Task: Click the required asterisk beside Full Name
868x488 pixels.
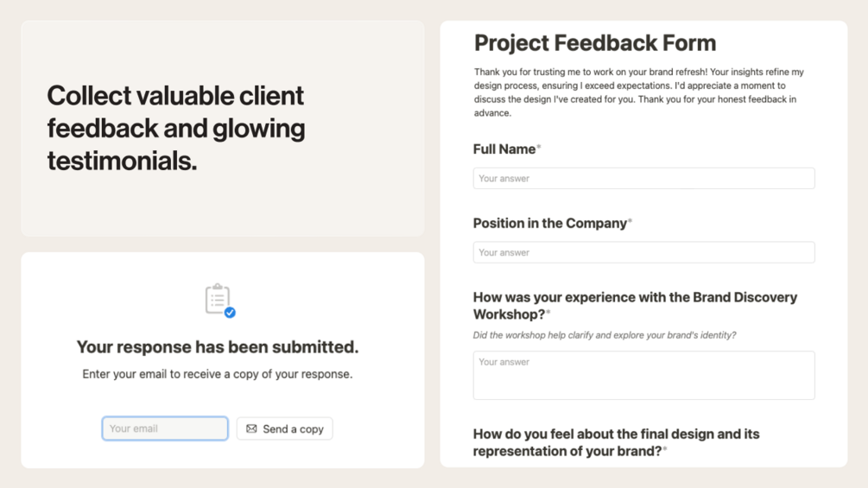Action: point(539,148)
